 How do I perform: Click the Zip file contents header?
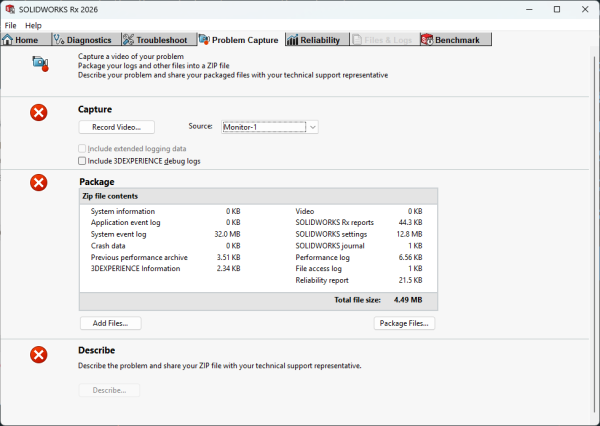click(x=258, y=196)
